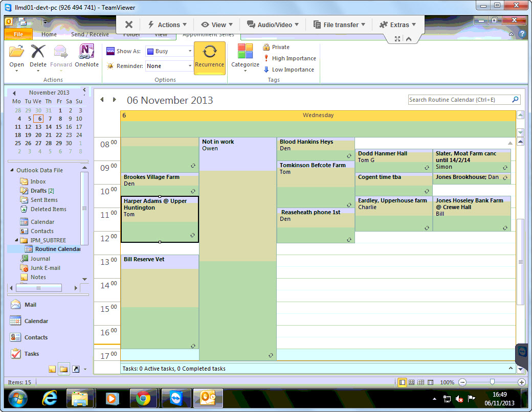The image size is (532, 412).
Task: Open the Reminder None dropdown
Action: pos(190,66)
